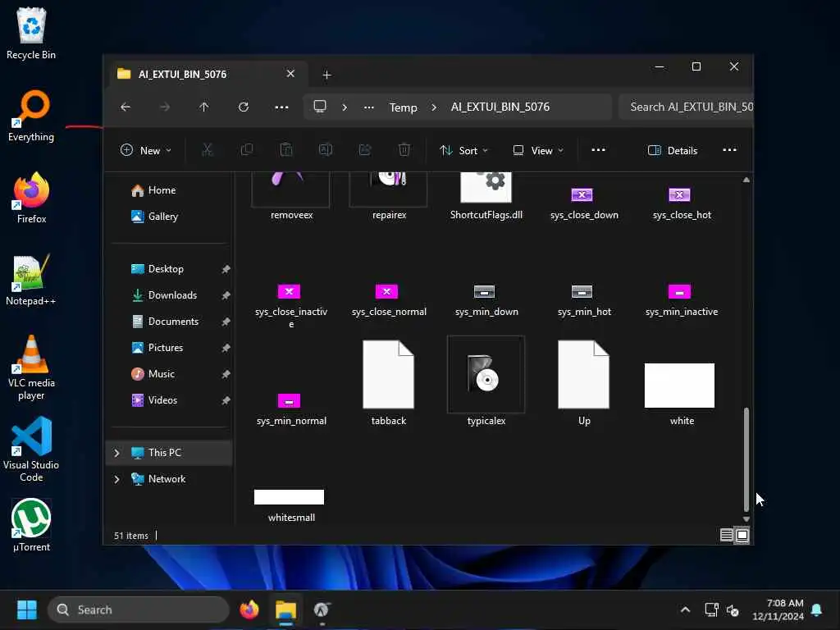Click the Paste clipboard icon
The width and height of the screenshot is (840, 630).
coord(286,151)
